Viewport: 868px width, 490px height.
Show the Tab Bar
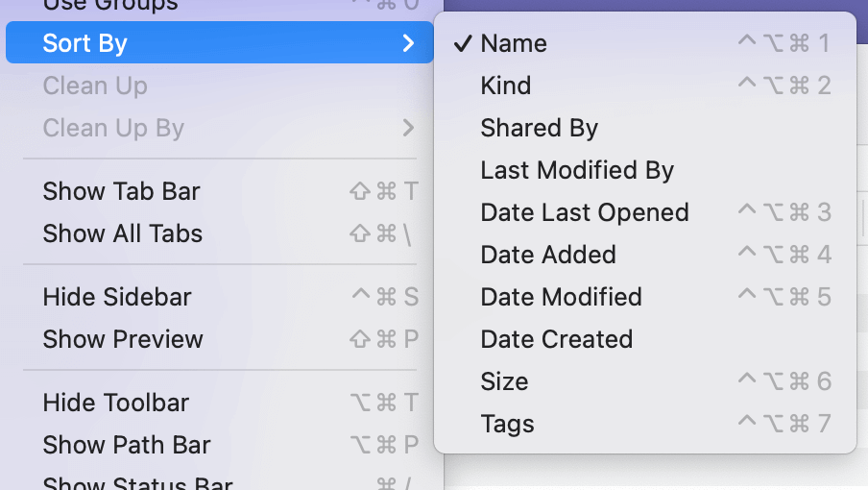(121, 191)
